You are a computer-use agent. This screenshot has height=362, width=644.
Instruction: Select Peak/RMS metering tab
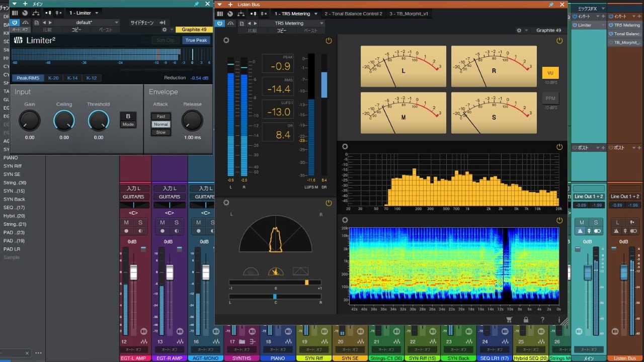coord(28,78)
